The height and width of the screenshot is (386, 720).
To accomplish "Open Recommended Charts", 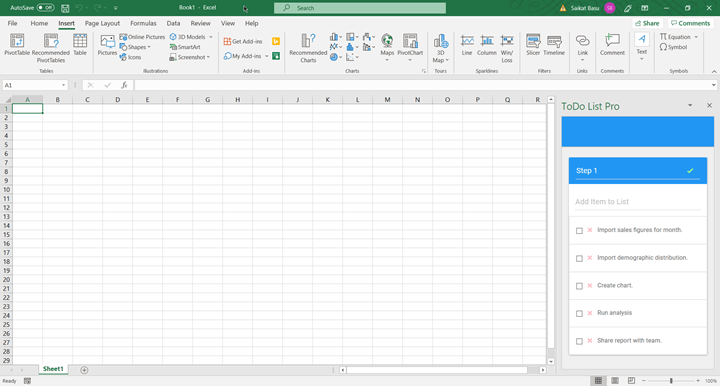I will click(308, 48).
